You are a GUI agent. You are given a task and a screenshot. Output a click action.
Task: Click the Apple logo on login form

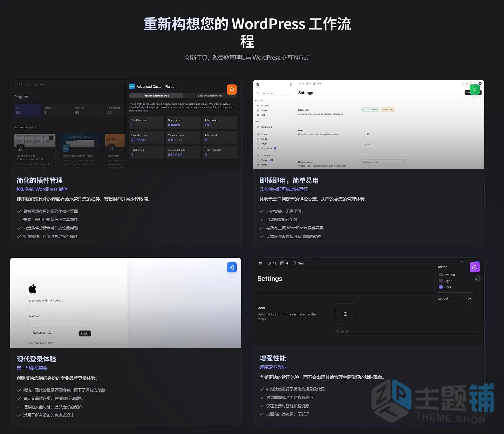coord(32,289)
